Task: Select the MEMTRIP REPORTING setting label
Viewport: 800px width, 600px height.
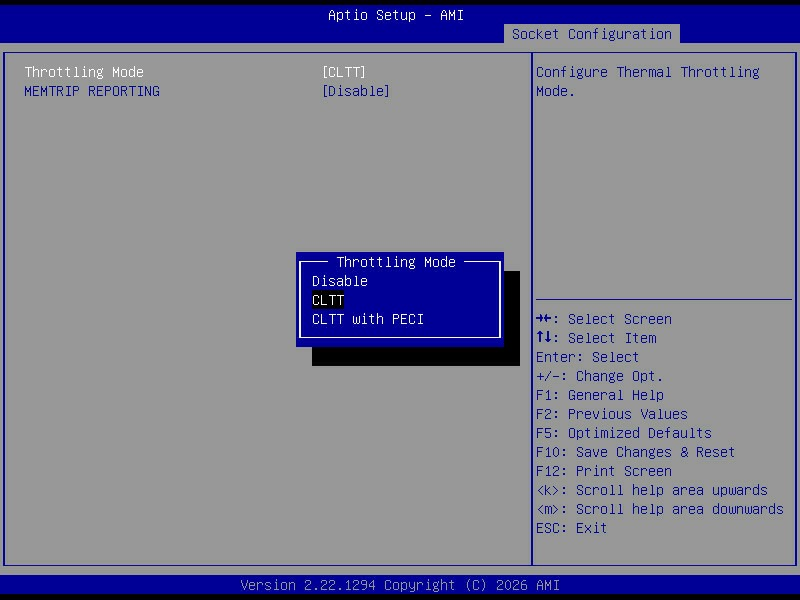Action: [x=92, y=91]
